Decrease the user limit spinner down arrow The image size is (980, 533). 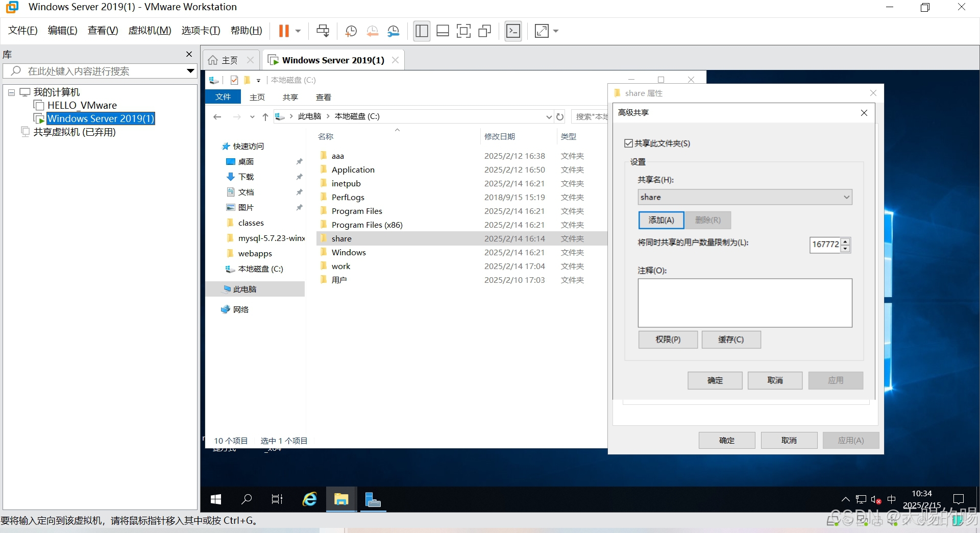coord(845,249)
